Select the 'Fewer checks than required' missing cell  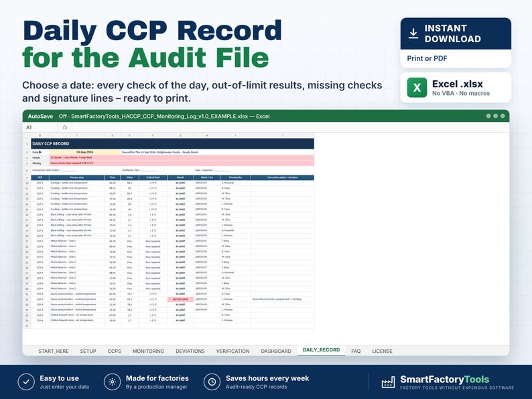[x=182, y=163]
